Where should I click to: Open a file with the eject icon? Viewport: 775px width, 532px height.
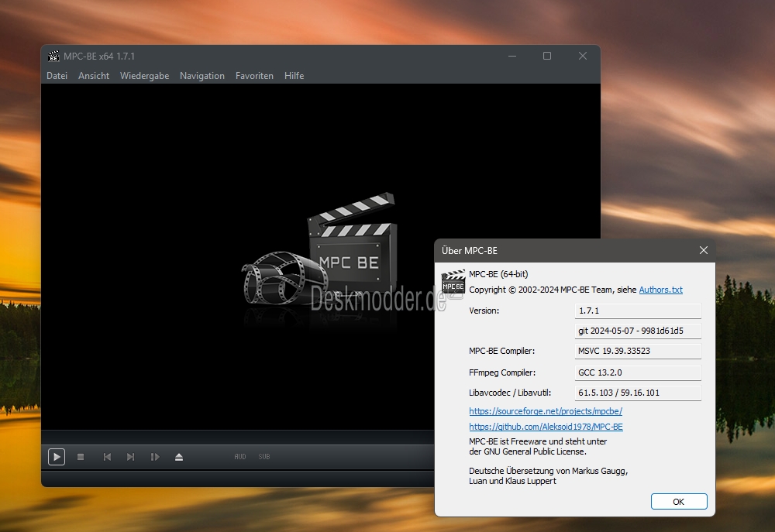point(179,457)
